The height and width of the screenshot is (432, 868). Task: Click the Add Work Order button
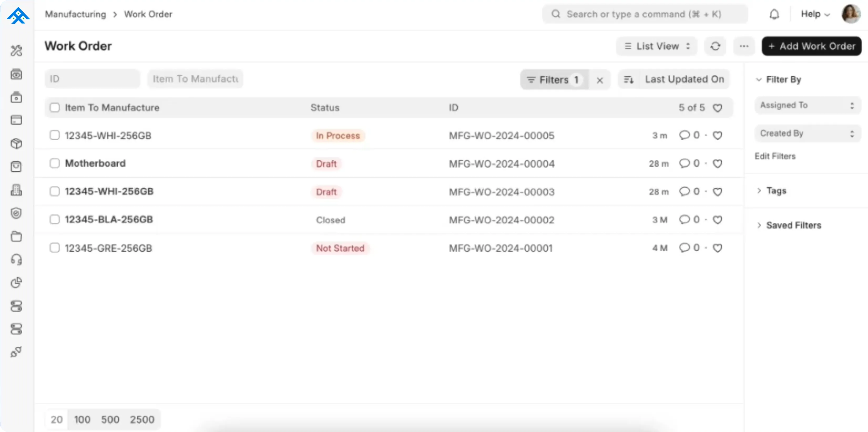[x=811, y=46]
